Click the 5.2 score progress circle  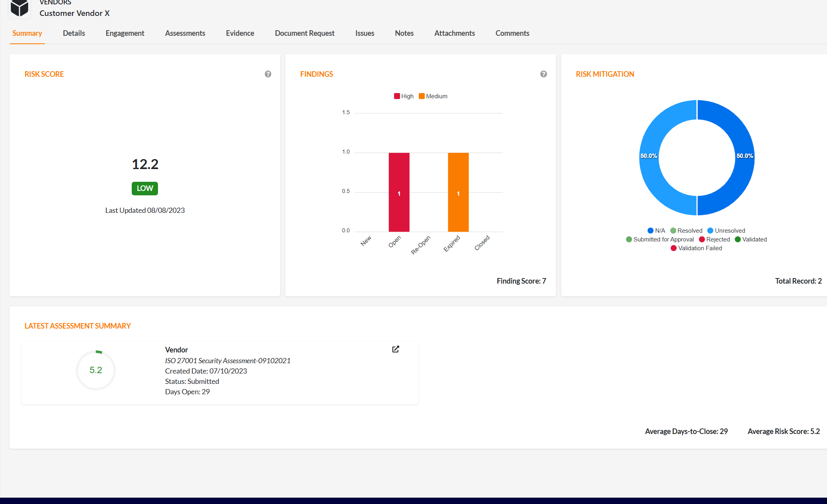pyautogui.click(x=96, y=370)
